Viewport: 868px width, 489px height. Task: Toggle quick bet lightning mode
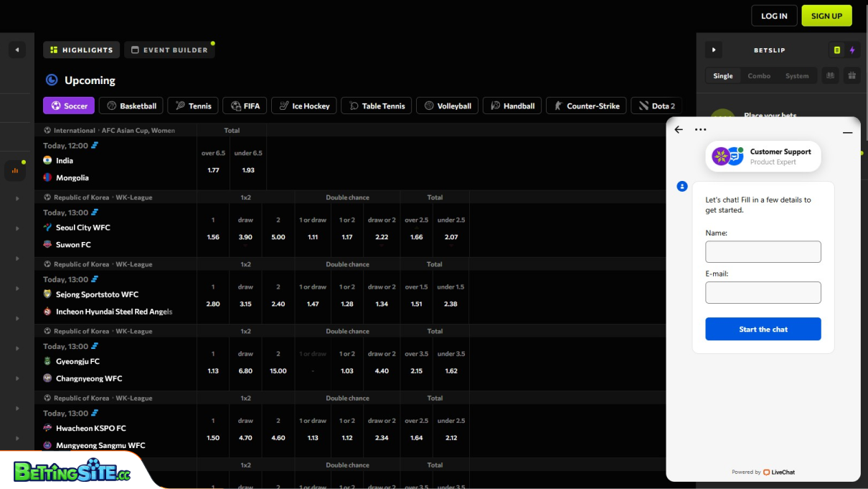[852, 50]
